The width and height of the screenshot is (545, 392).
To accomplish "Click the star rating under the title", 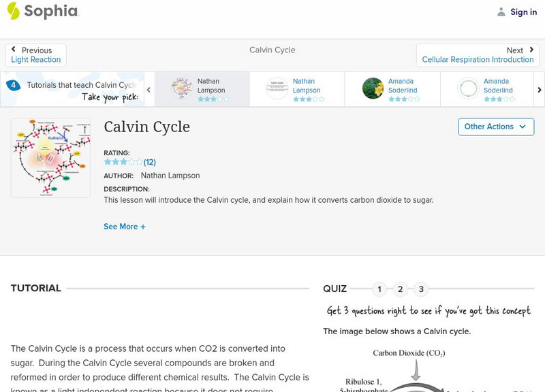I will click(123, 162).
